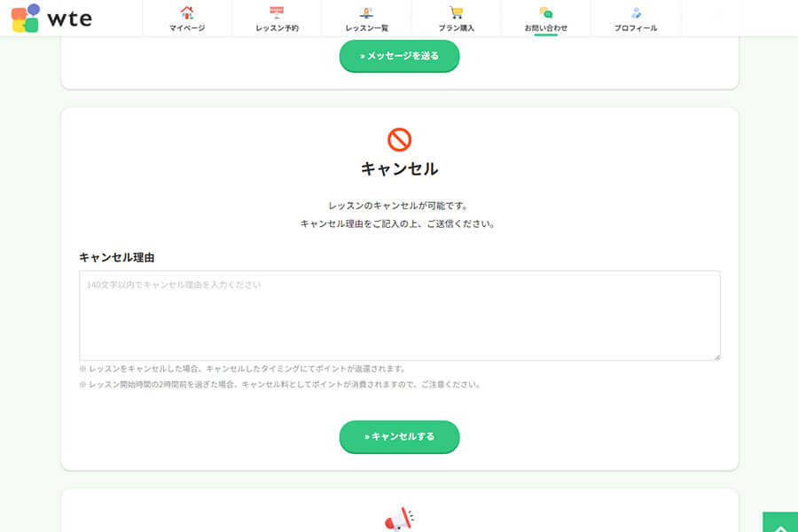Click the red prohibition cancel icon
The width and height of the screenshot is (798, 532).
[399, 137]
